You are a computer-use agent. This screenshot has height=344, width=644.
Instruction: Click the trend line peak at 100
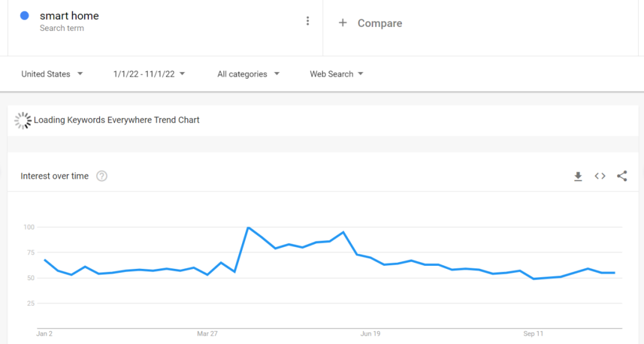tap(248, 228)
